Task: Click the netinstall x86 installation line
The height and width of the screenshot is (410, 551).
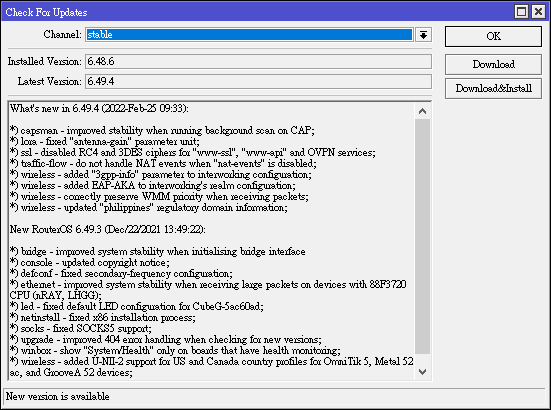Action: click(x=103, y=318)
